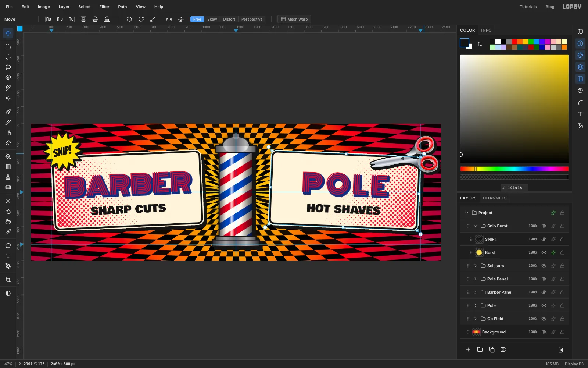The image size is (588, 368).
Task: Select the Crop tool
Action: [8, 280]
